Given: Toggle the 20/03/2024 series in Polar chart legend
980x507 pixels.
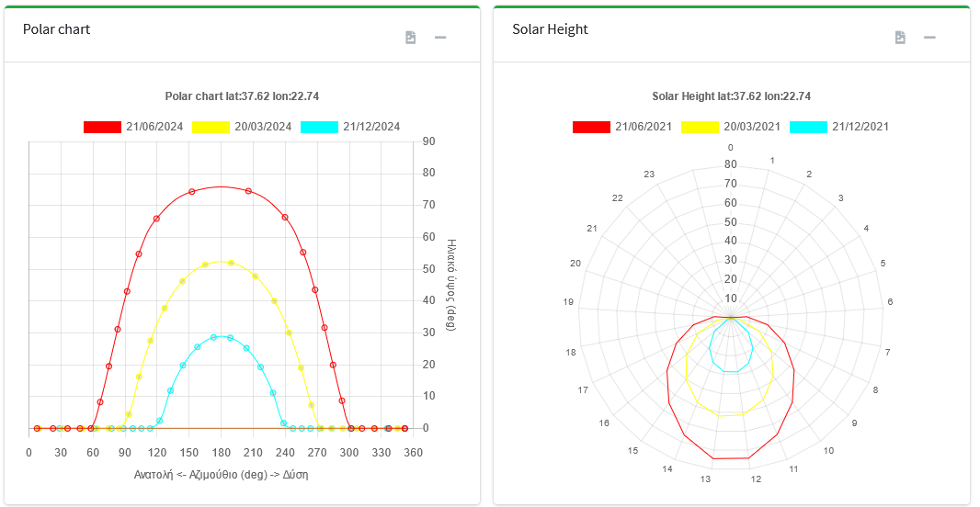Looking at the screenshot, I should pyautogui.click(x=243, y=127).
